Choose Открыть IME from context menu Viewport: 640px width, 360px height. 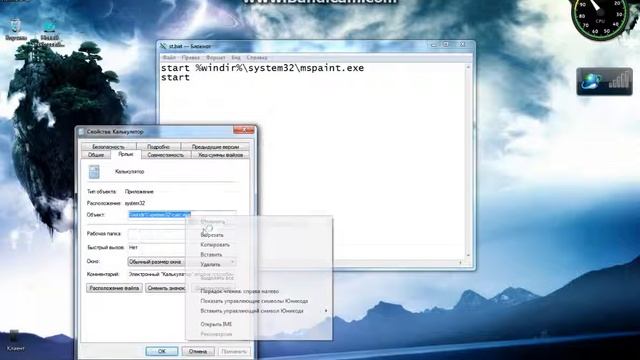pyautogui.click(x=216, y=324)
